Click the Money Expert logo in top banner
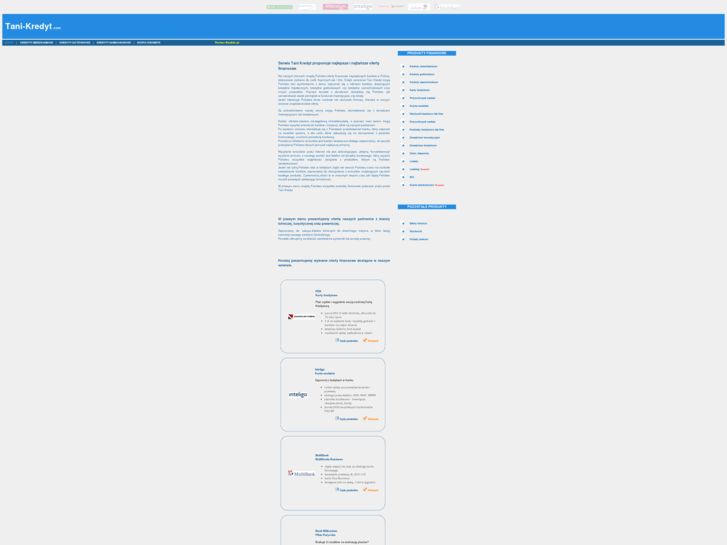Viewport: 727px width, 545px height. point(391,6)
